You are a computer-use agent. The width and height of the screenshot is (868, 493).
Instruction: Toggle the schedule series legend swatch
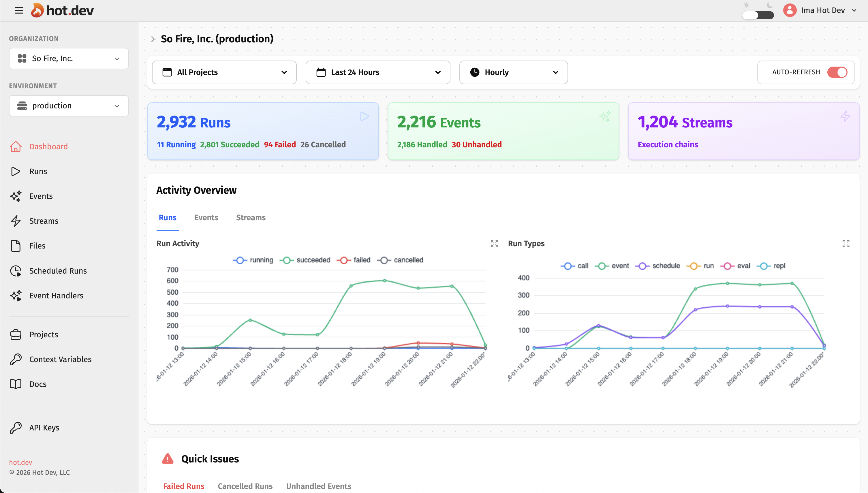[642, 266]
